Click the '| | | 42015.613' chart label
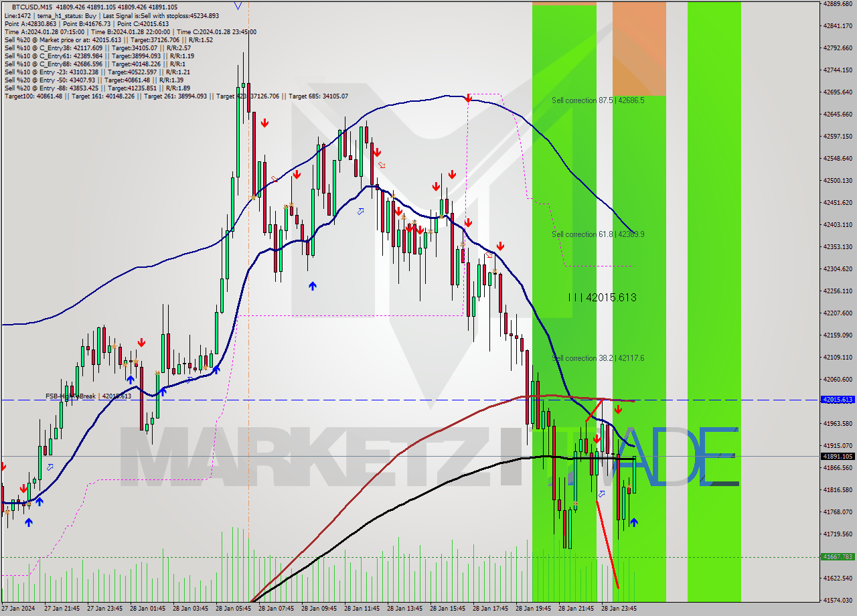 602,297
